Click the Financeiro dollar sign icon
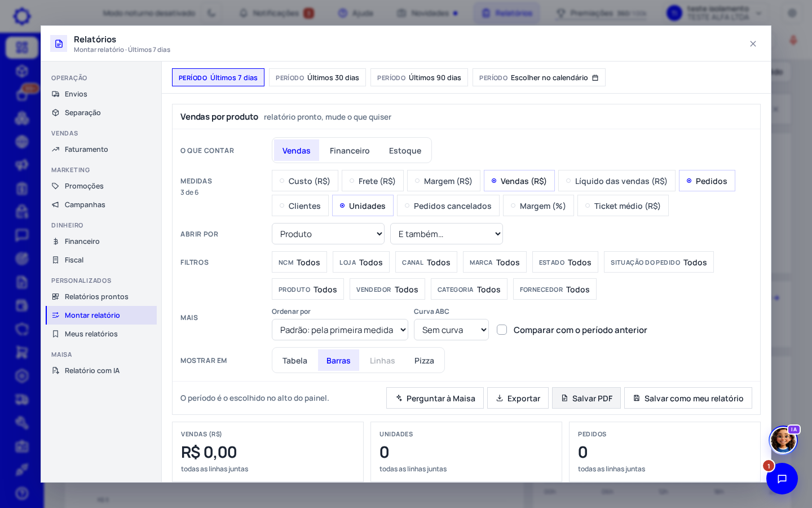Viewport: 812px width, 508px height. pyautogui.click(x=55, y=242)
